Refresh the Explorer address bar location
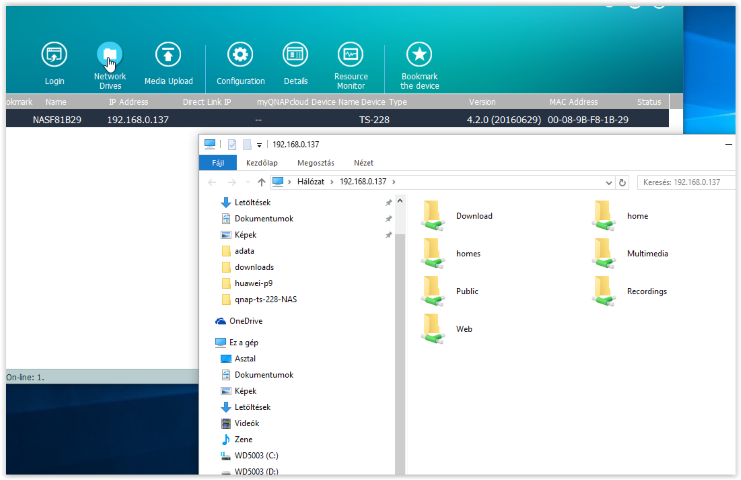The width and height of the screenshot is (741, 480). [x=622, y=182]
